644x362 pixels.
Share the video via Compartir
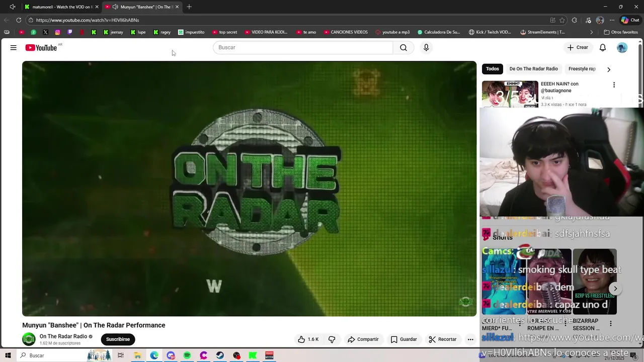pos(363,339)
